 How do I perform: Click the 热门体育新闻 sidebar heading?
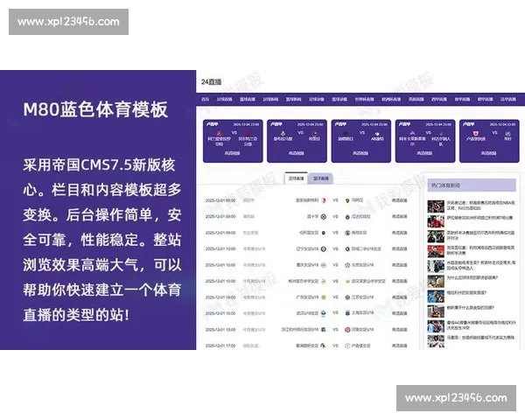tap(445, 185)
